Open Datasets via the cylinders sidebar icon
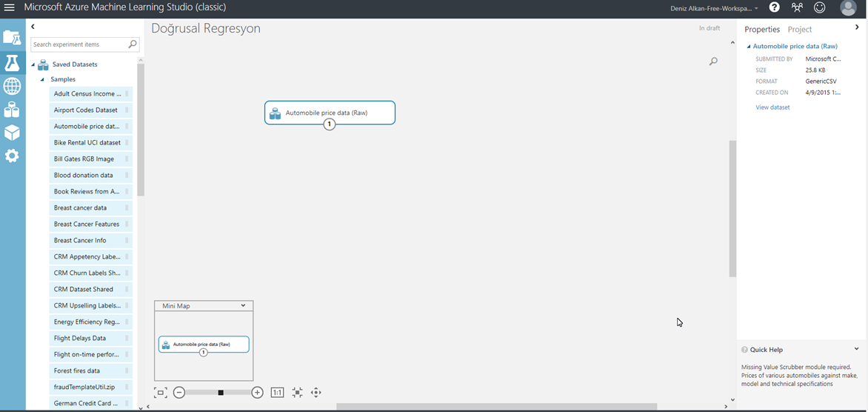This screenshot has height=412, width=868. click(x=12, y=110)
